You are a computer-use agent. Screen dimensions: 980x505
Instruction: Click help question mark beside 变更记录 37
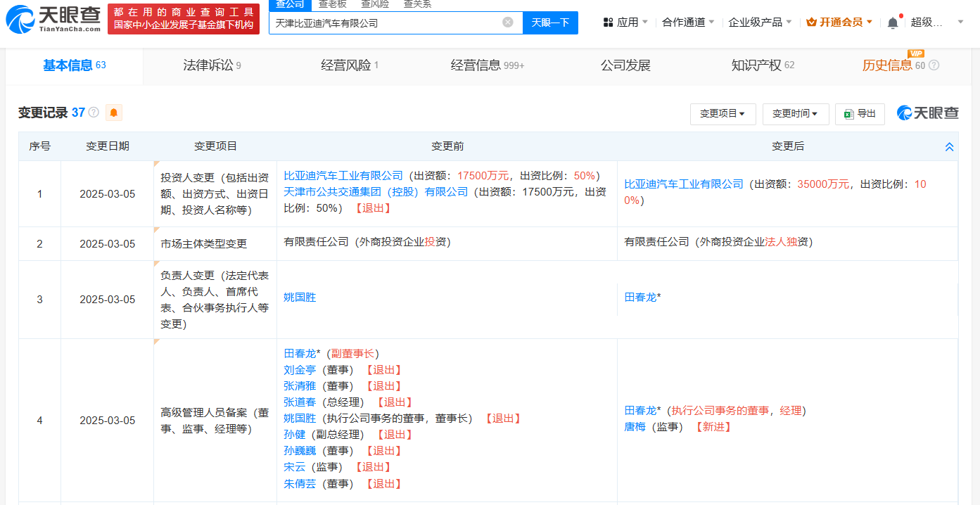[94, 113]
